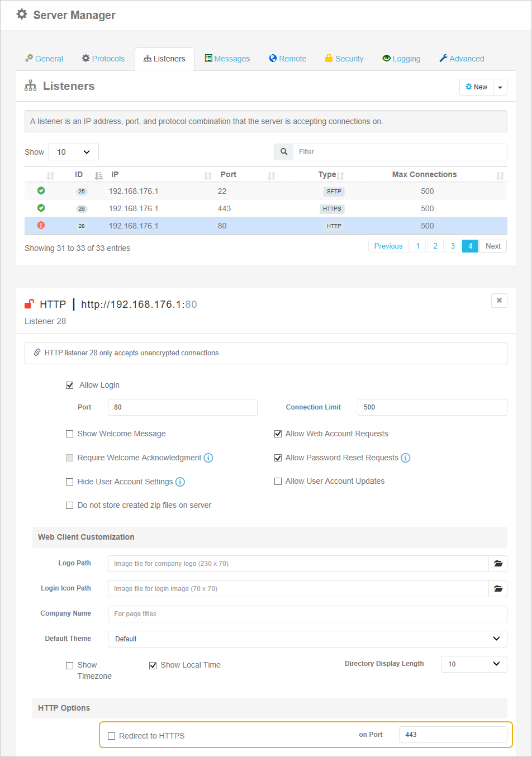
Task: Click the Login Icon Path input
Action: pos(298,589)
